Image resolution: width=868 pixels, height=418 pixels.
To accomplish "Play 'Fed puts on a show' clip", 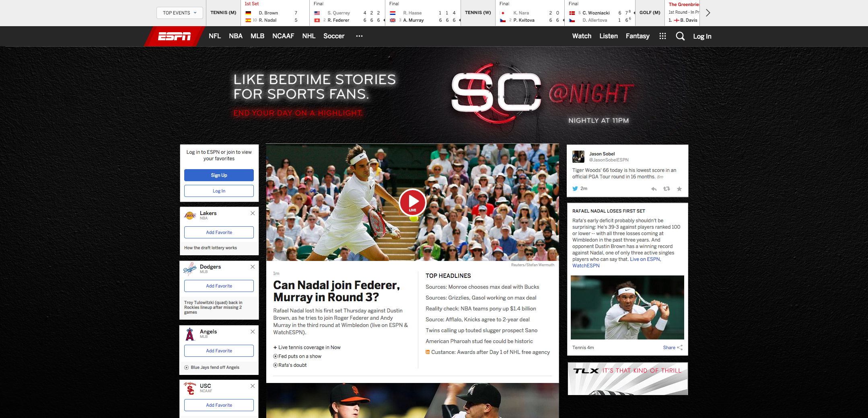I will (297, 356).
